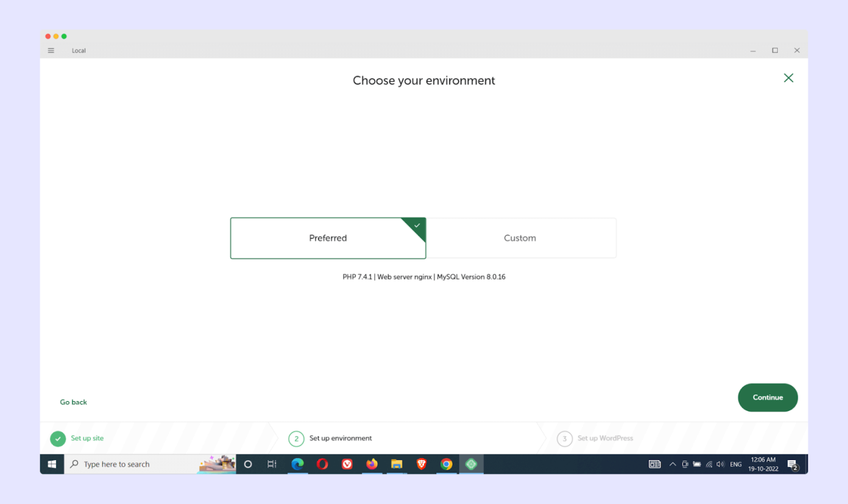848x504 pixels.
Task: Open the Windows notification center
Action: [793, 464]
